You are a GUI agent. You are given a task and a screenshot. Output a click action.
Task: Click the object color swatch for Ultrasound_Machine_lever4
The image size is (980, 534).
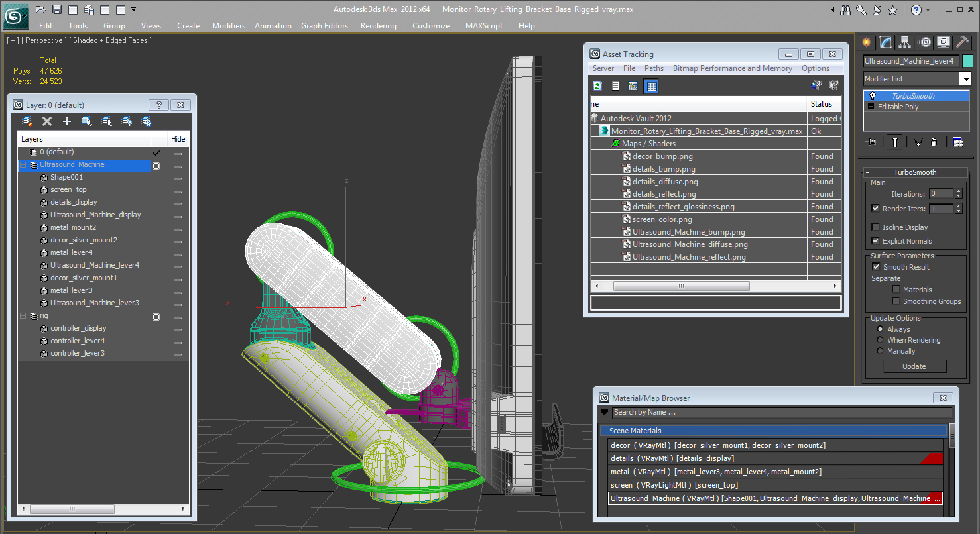[966, 60]
